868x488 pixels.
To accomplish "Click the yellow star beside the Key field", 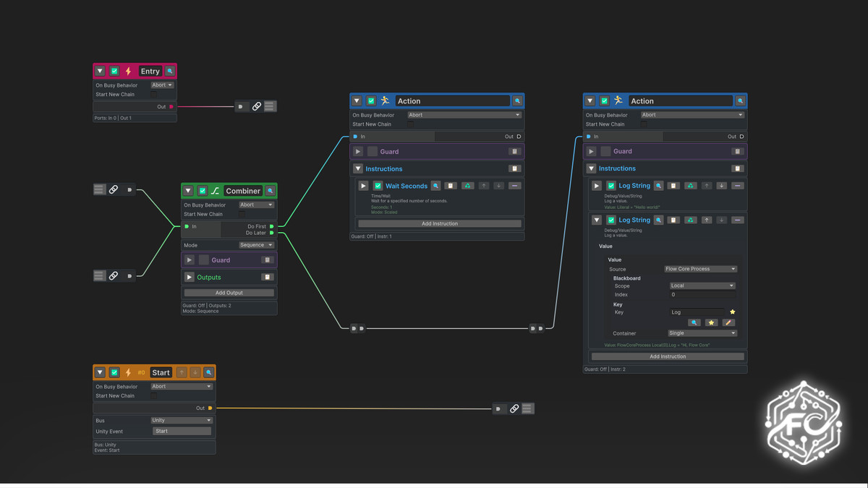I will tap(732, 312).
